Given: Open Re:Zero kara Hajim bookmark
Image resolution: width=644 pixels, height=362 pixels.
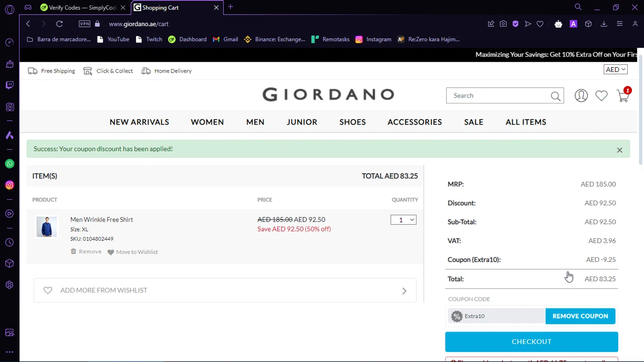Looking at the screenshot, I should pos(428,39).
